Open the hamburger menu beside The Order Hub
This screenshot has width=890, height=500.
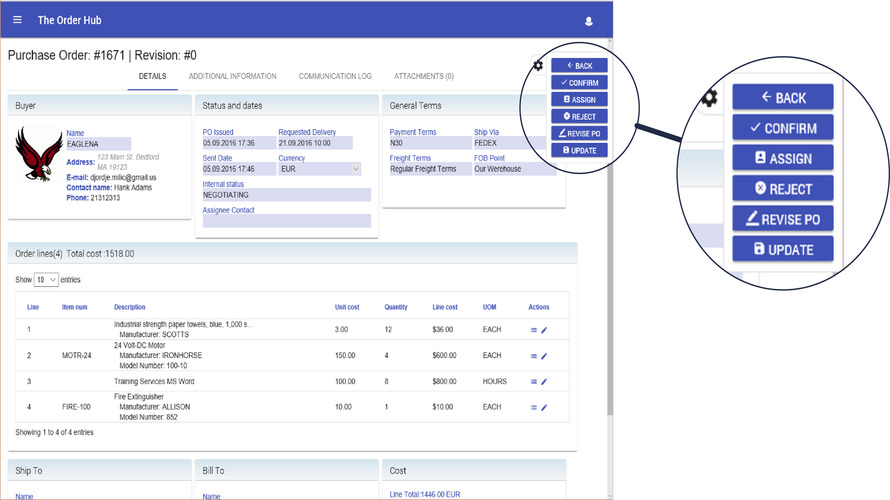point(18,20)
